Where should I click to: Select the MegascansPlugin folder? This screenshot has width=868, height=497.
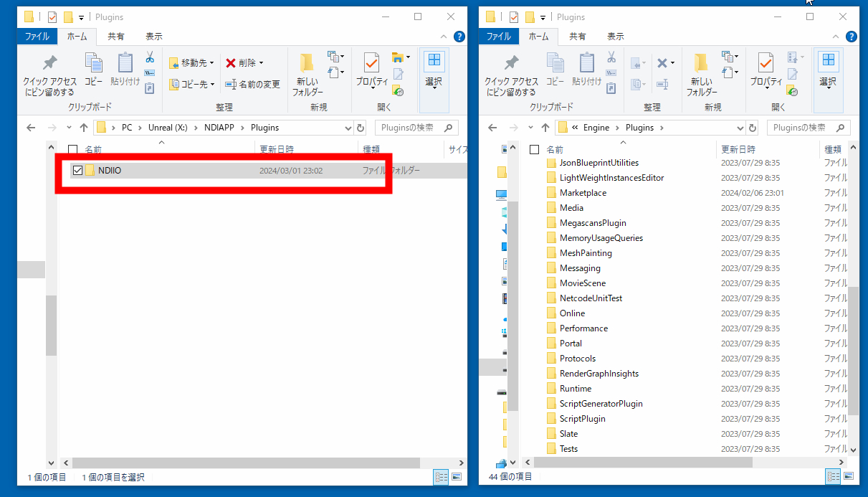click(593, 223)
